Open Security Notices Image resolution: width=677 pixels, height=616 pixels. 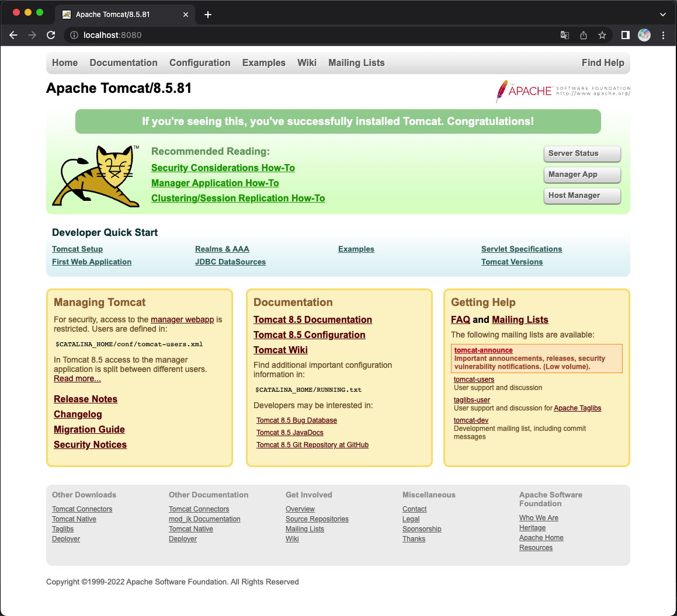point(90,444)
